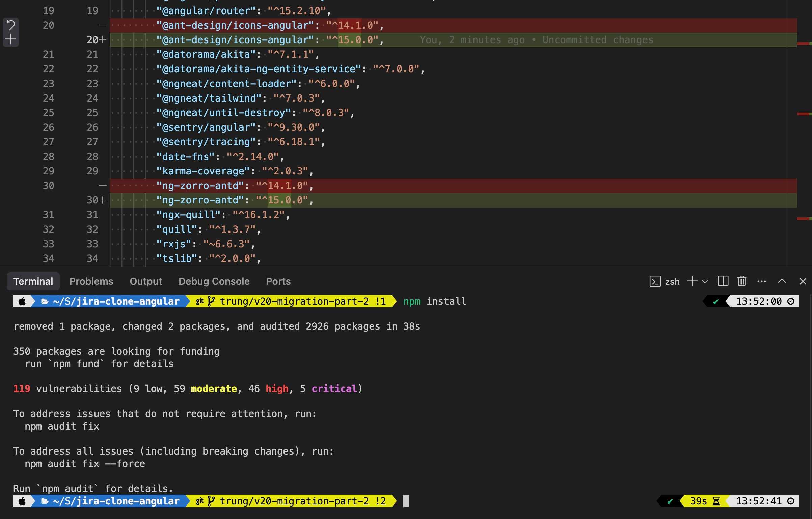Click the "@datorama/akita-ng-entity-service" line
The image size is (812, 519).
click(290, 69)
